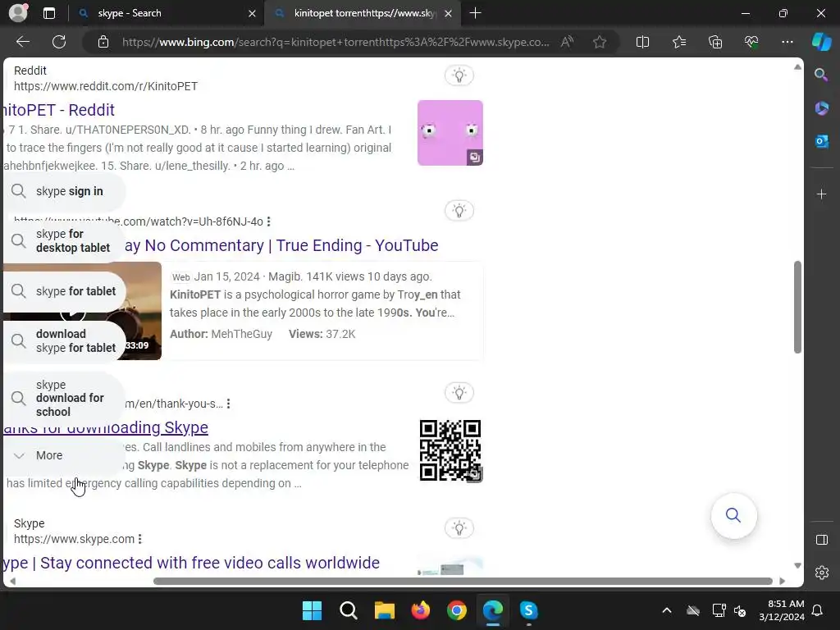
Task: Open the 'KinitoPET - Reddit' result
Action: (58, 110)
